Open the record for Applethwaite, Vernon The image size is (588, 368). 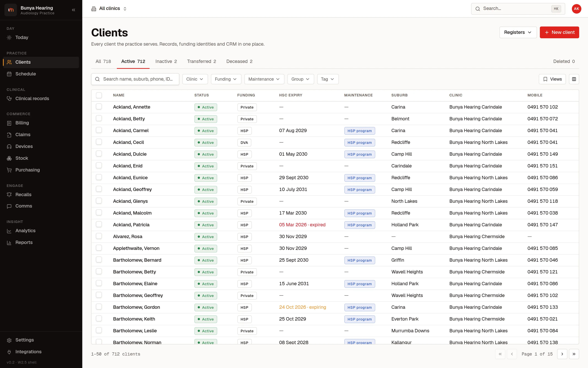pyautogui.click(x=136, y=248)
